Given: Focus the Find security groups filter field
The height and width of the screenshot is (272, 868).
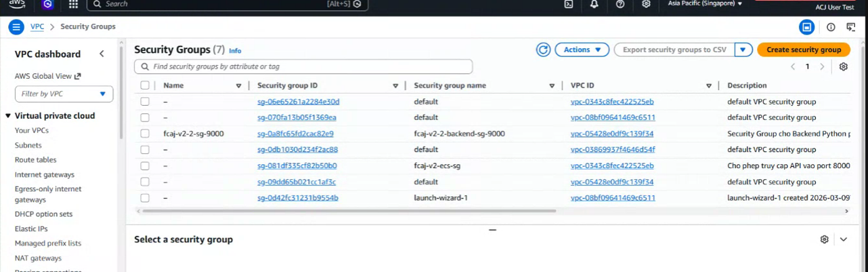Looking at the screenshot, I should (x=303, y=66).
